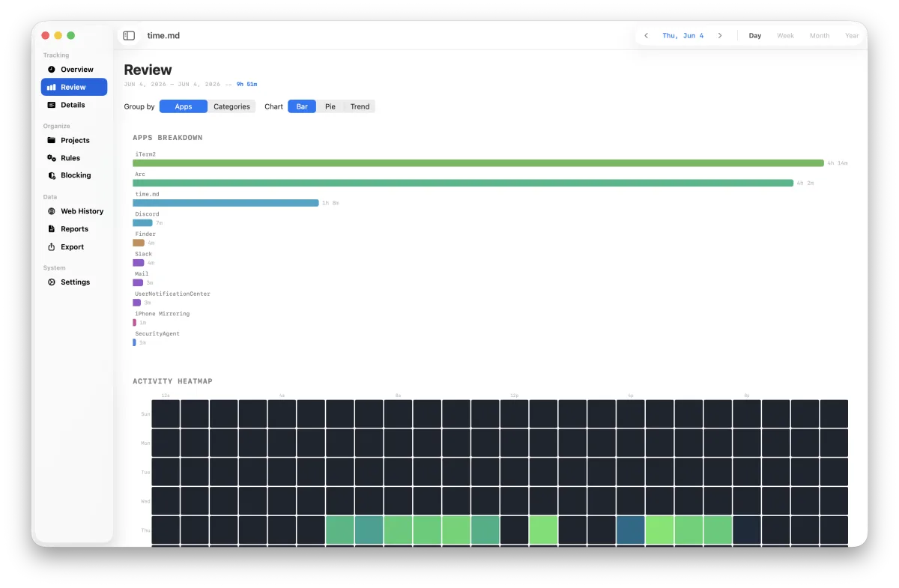The width and height of the screenshot is (899, 588).
Task: Click the time.md window title
Action: coord(163,35)
